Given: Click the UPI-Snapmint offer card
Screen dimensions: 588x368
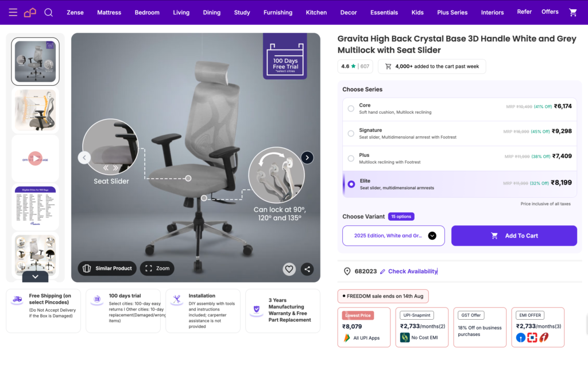Looking at the screenshot, I should 421,327.
